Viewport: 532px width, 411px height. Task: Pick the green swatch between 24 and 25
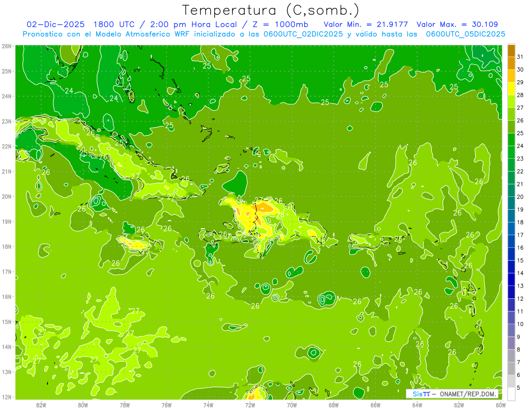[512, 139]
